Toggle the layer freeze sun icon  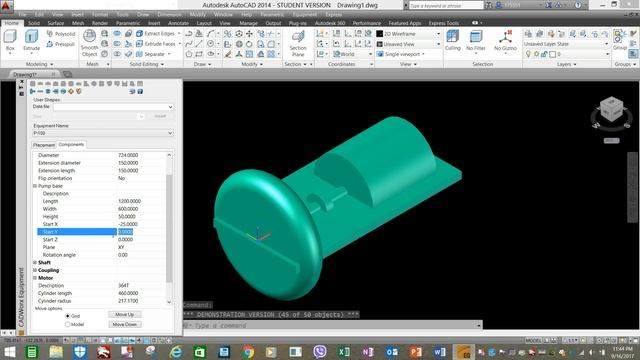click(x=536, y=54)
